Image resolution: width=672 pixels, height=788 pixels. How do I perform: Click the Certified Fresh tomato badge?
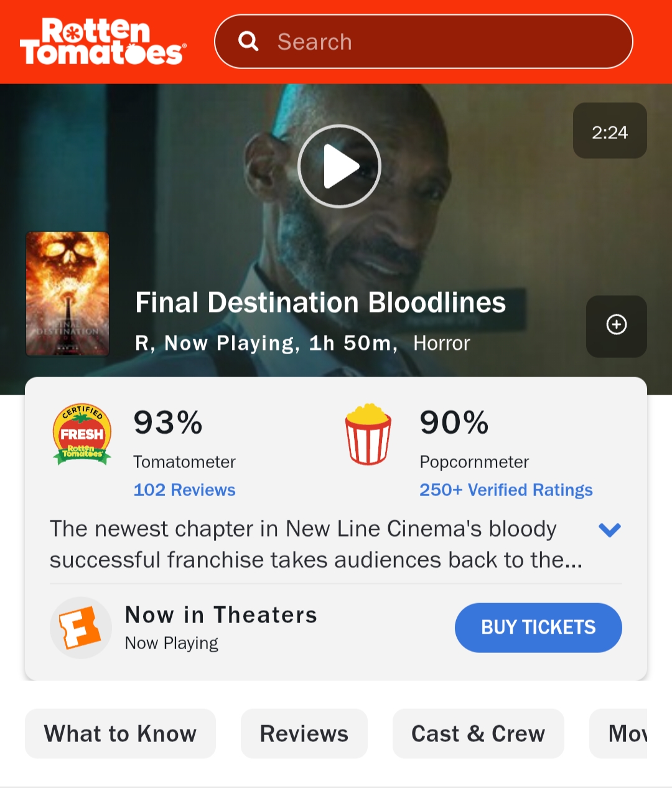coord(82,434)
